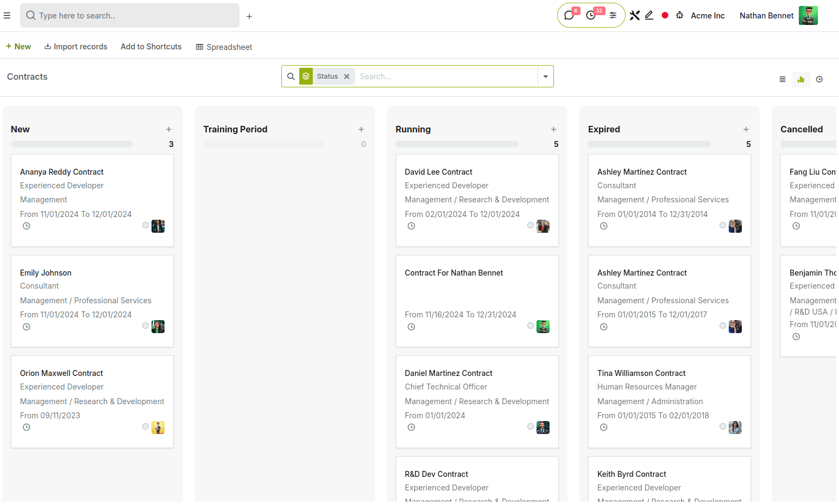The width and height of the screenshot is (839, 504).
Task: Open the main hamburger menu
Action: coord(7,16)
